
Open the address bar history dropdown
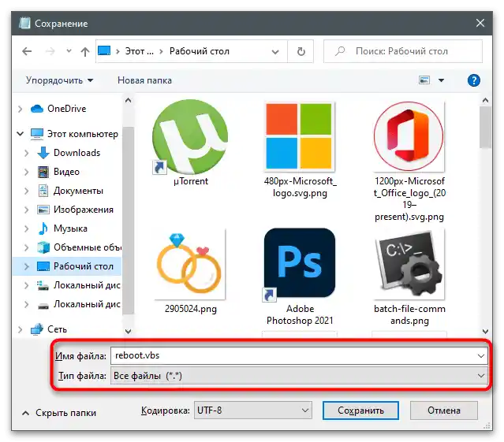275,52
